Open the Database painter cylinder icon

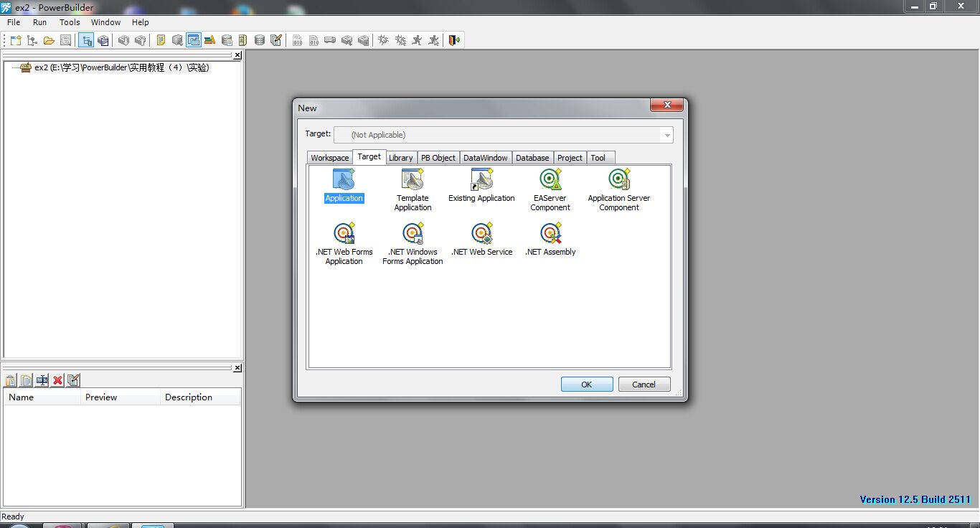(x=259, y=40)
